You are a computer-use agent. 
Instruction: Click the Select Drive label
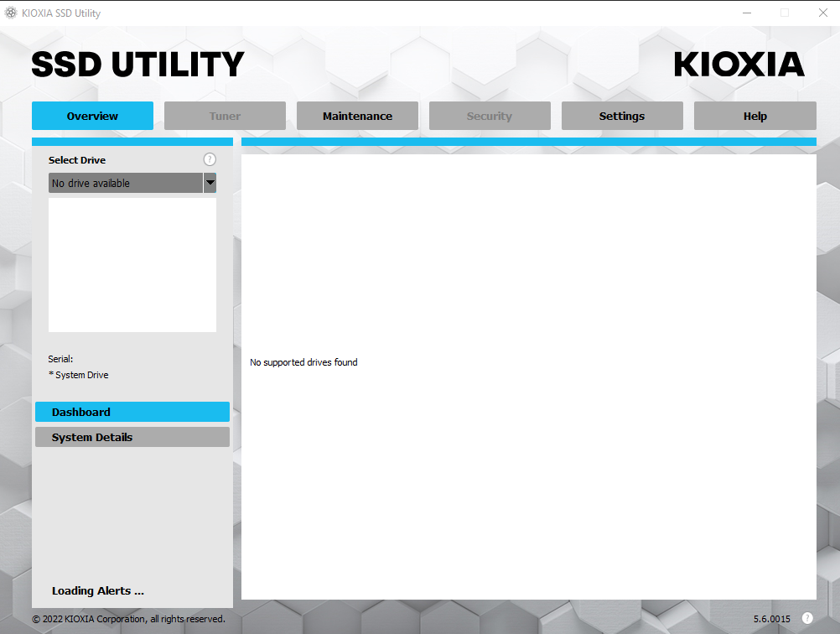click(77, 159)
